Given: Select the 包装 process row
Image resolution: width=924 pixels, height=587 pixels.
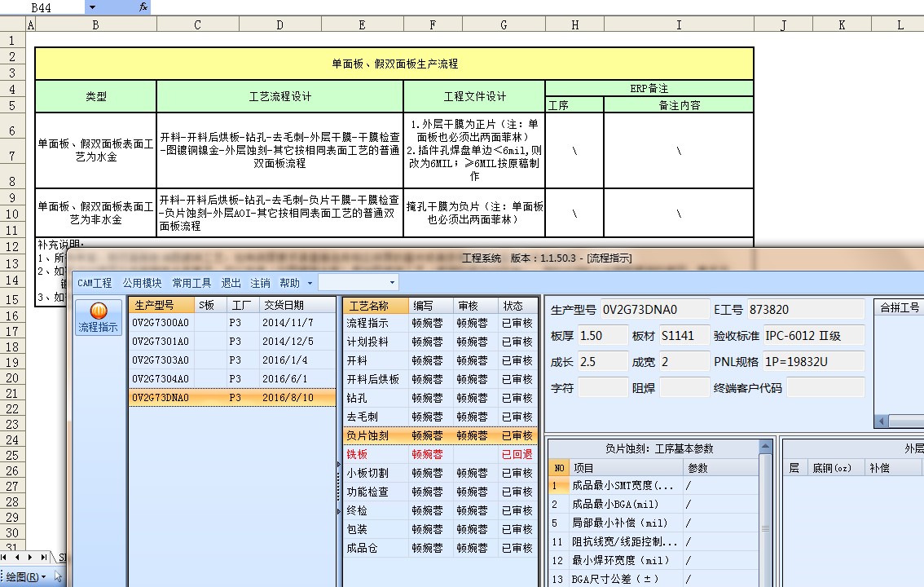Looking at the screenshot, I should click(440, 529).
